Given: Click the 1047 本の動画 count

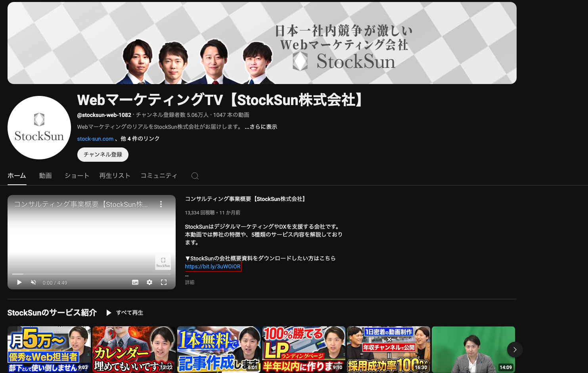Looking at the screenshot, I should pyautogui.click(x=231, y=115).
